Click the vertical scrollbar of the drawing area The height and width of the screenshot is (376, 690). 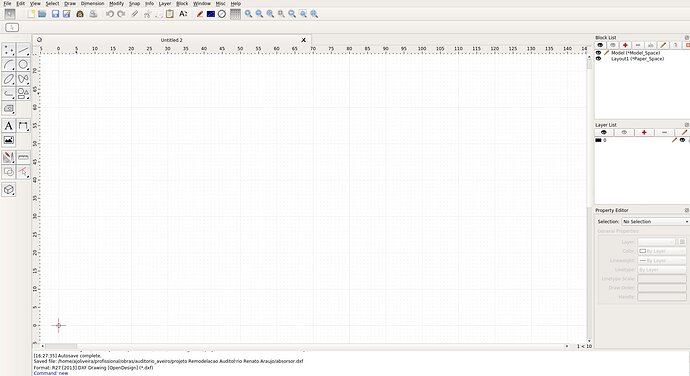[x=589, y=198]
